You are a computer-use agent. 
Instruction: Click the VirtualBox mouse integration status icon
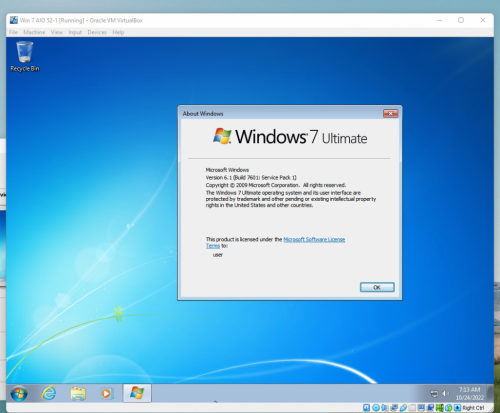click(x=449, y=408)
